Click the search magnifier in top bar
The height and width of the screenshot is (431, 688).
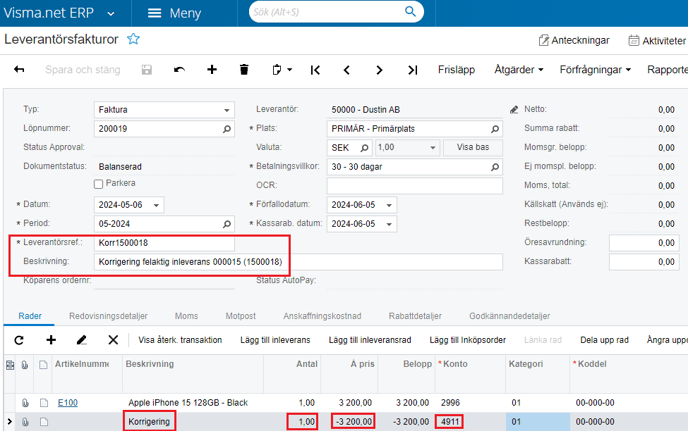coord(410,11)
